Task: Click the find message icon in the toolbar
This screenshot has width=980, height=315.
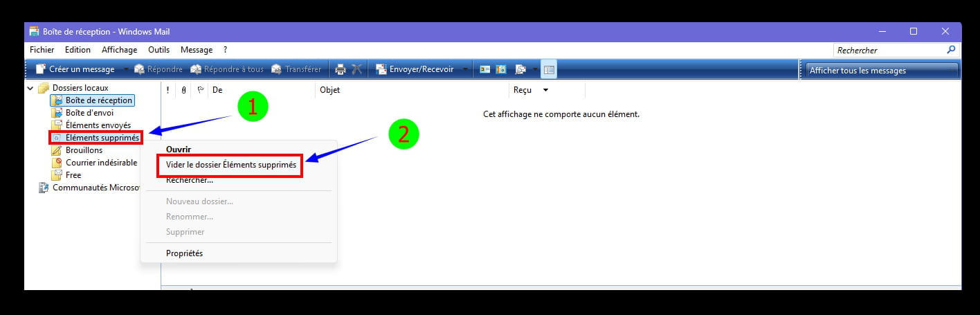Action: click(520, 69)
